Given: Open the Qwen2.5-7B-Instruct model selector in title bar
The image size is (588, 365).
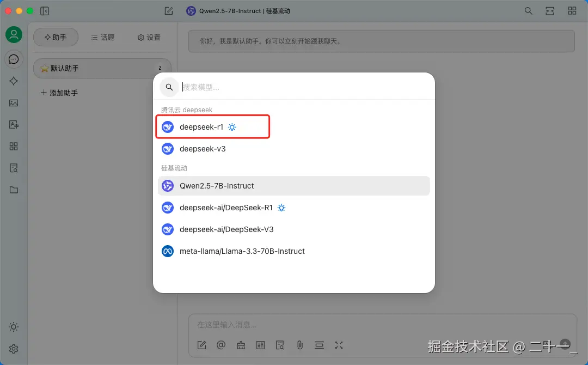Looking at the screenshot, I should click(x=238, y=11).
